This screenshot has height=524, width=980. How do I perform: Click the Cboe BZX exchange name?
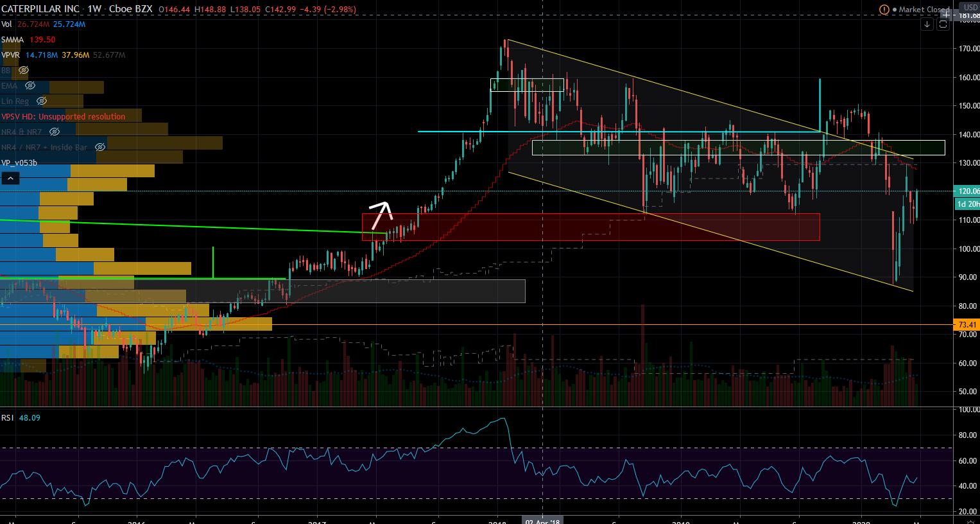click(131, 9)
